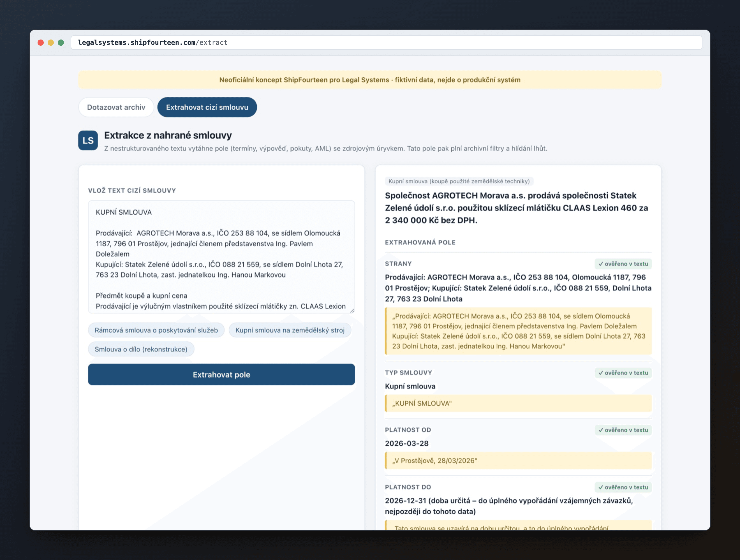Click the extracted value '2026-03-28'
The height and width of the screenshot is (560, 740).
406,443
